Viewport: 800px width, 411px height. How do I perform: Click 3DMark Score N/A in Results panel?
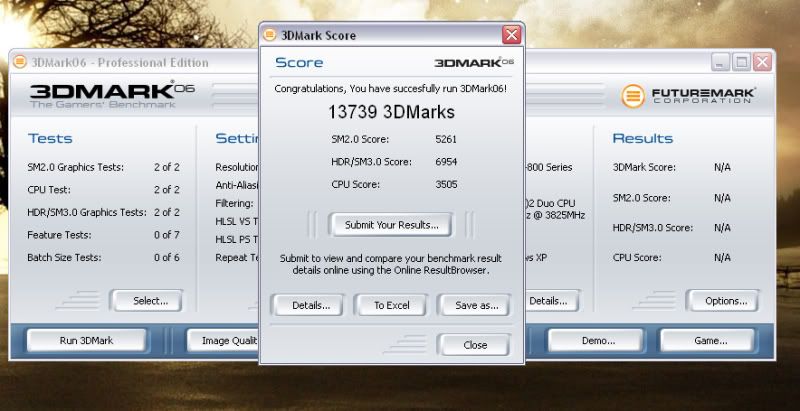(x=722, y=167)
